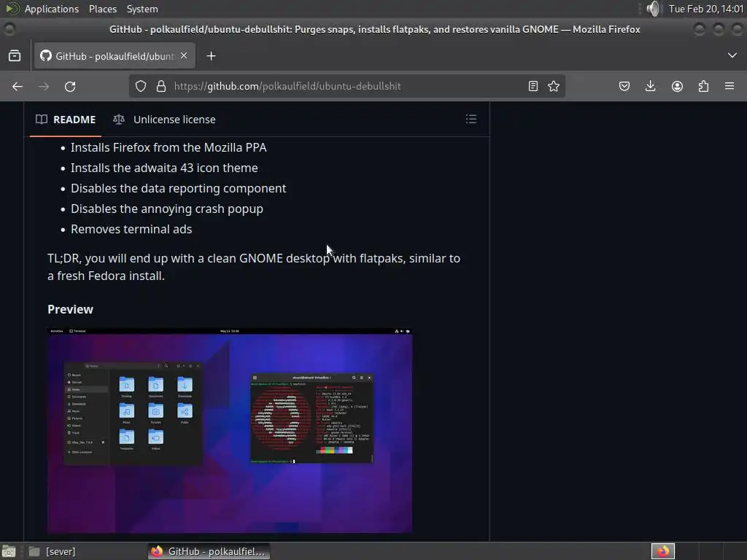
Task: Click the site security padlock icon
Action: coord(161,86)
